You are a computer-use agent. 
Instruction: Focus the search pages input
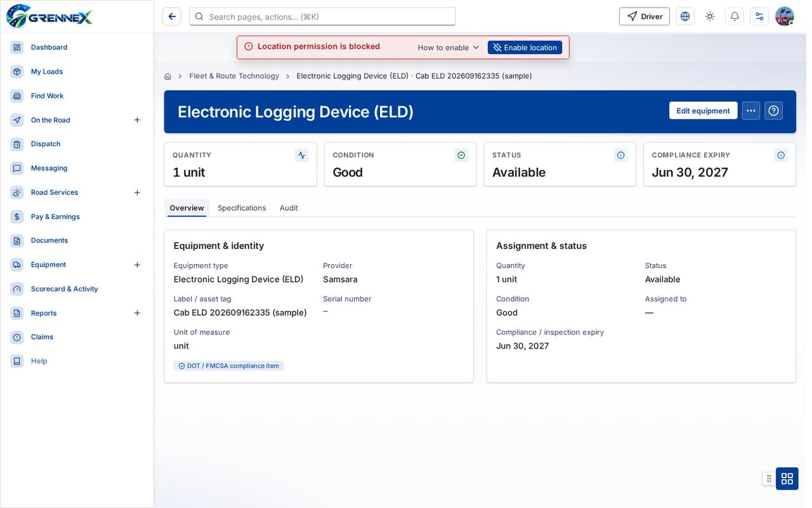pyautogui.click(x=322, y=17)
